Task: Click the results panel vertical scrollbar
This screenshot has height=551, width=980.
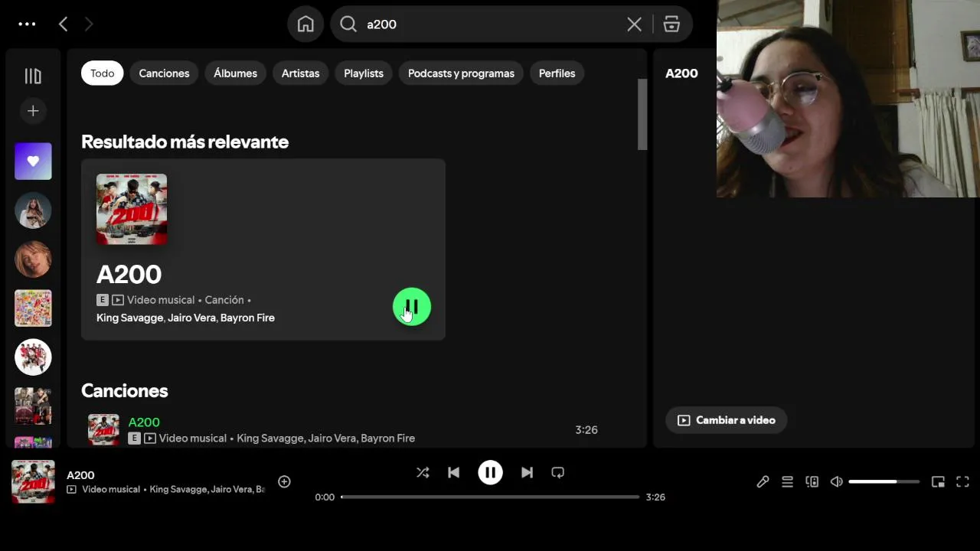Action: tap(642, 115)
